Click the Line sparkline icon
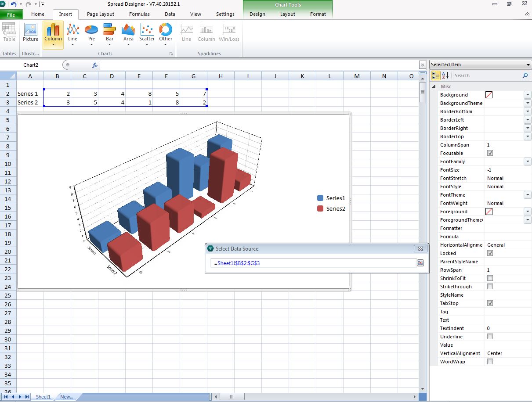Viewport: 532px width, 402px height. [187, 33]
